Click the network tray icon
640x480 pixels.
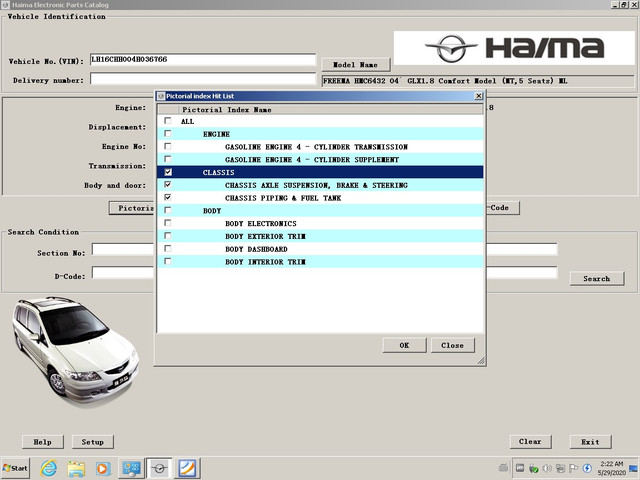560,468
